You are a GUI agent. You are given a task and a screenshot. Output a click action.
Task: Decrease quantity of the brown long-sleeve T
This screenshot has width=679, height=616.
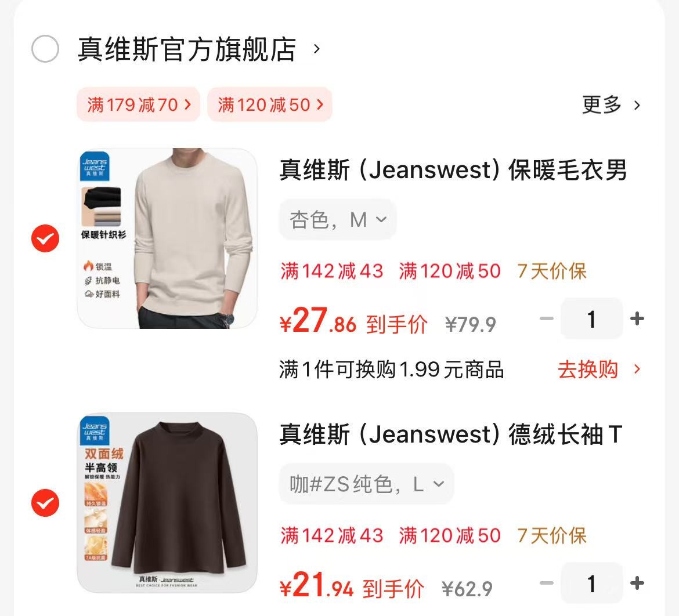click(547, 583)
